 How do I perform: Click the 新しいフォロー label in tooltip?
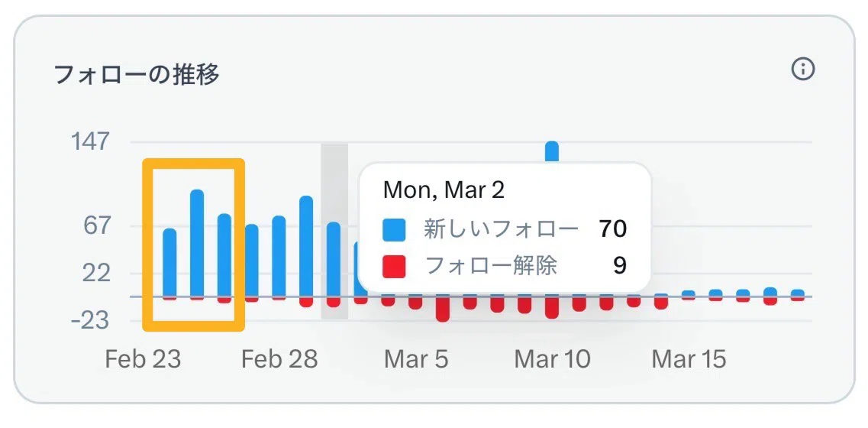[x=502, y=229]
